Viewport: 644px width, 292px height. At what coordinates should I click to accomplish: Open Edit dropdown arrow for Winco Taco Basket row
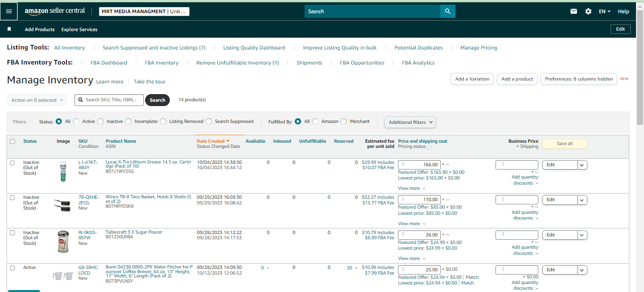583,200
